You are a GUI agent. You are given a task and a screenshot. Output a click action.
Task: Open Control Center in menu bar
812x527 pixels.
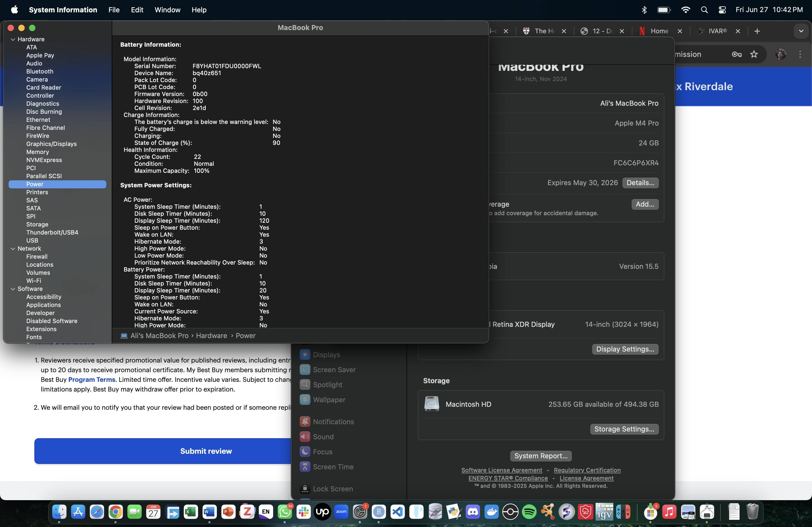(722, 10)
